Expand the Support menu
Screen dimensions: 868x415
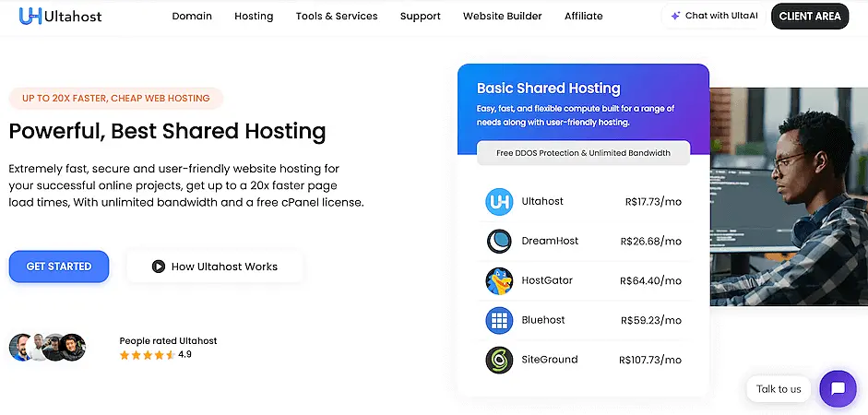click(x=420, y=17)
